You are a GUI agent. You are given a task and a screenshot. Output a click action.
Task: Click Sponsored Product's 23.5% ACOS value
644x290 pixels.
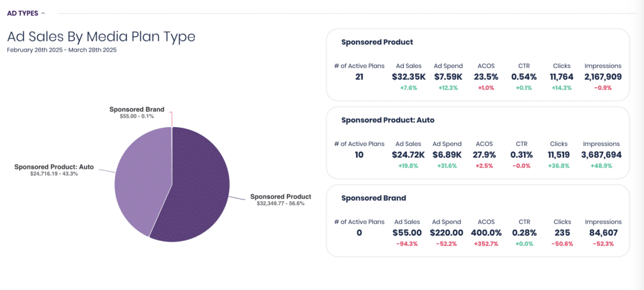point(485,77)
